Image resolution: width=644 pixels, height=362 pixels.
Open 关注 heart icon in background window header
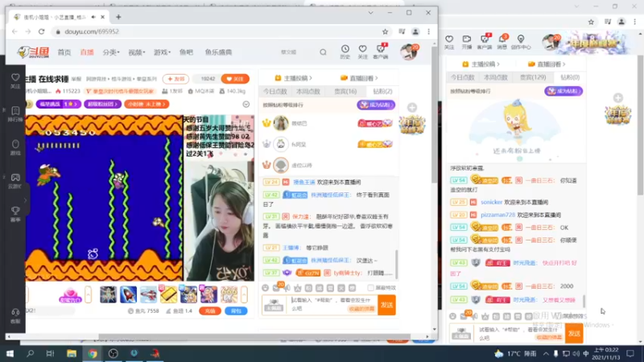(x=449, y=42)
